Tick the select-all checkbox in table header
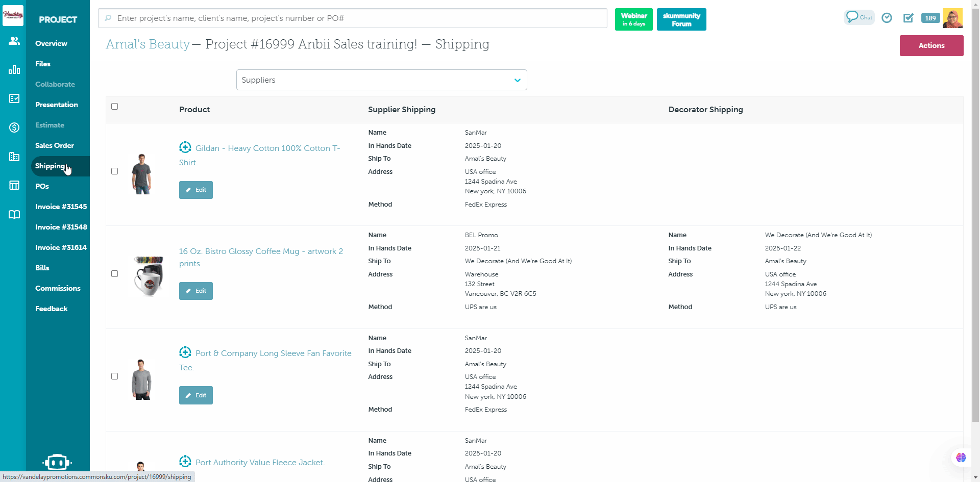Screen dimensions: 980x482 point(115,107)
